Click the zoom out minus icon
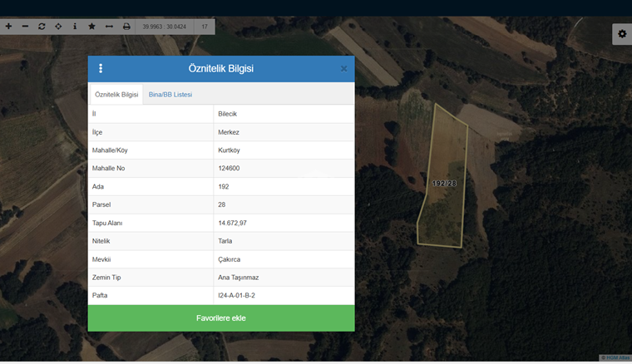 (x=25, y=27)
